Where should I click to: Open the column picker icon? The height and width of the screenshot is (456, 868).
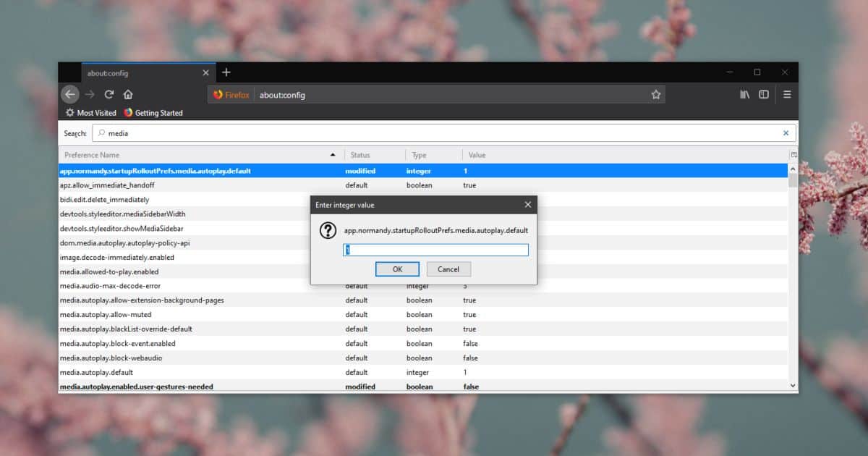point(793,155)
